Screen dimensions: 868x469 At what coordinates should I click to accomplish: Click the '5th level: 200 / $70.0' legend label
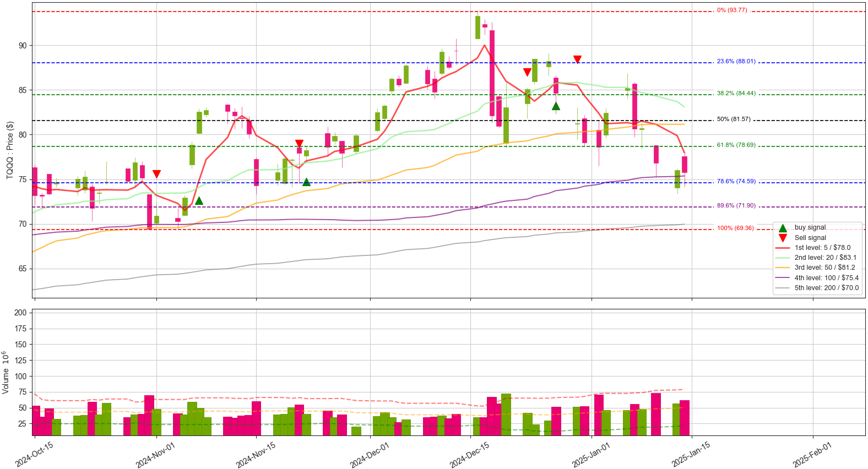pyautogui.click(x=827, y=288)
